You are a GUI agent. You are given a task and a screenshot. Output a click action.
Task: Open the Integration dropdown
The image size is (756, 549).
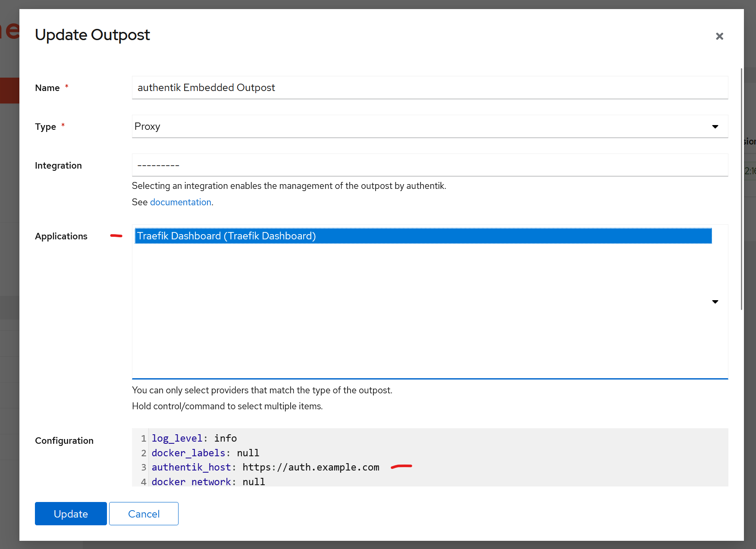click(430, 165)
